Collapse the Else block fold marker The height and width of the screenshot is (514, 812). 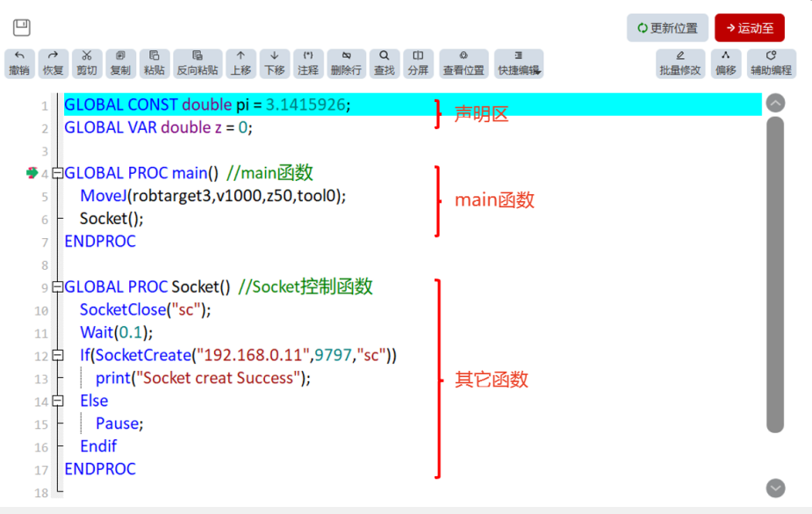point(58,401)
